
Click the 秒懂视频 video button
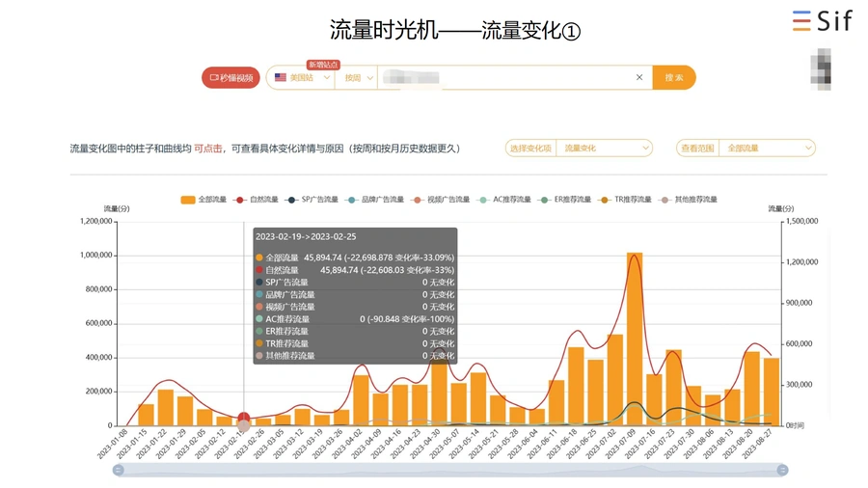231,77
